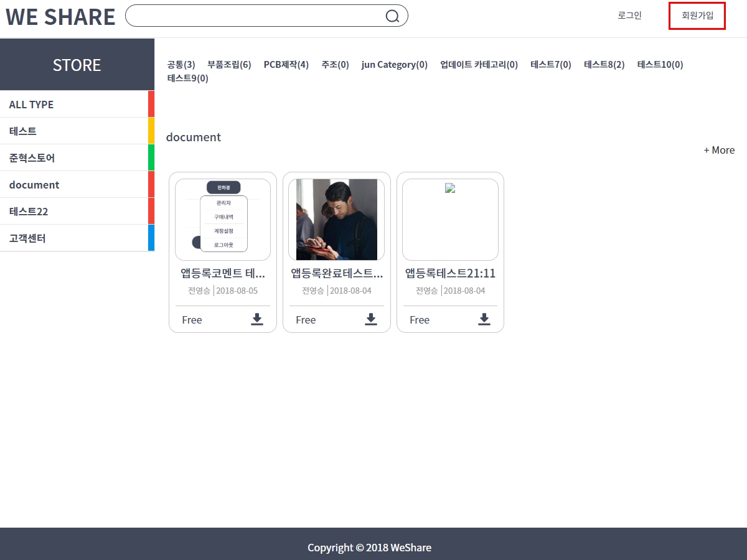Download the 앱등록코멘트 테 item via its icon

[x=257, y=319]
